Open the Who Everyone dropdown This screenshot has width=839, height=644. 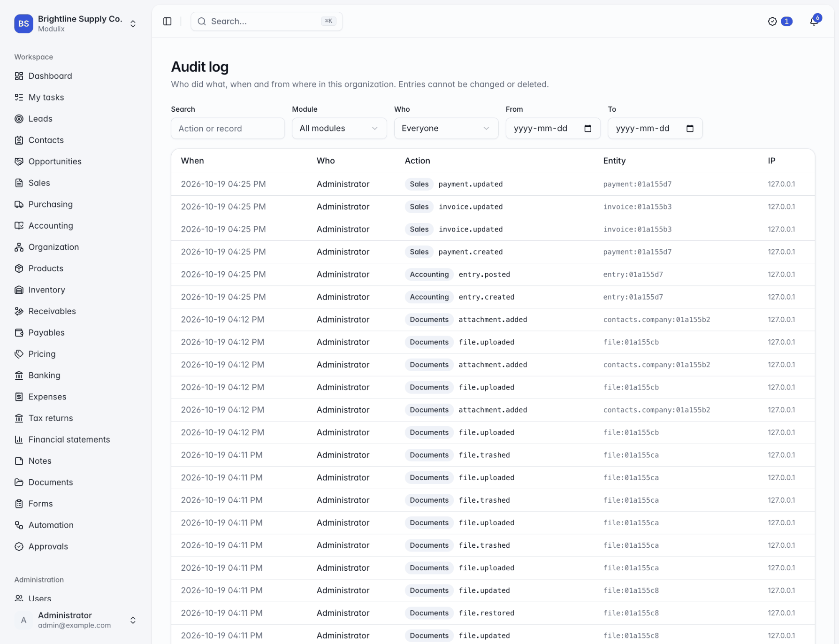pos(446,128)
